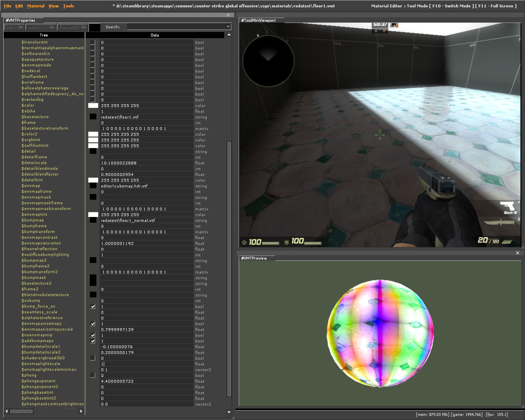This screenshot has height=420, width=525.
Task: Click the $envmap texture browse icon
Action: pos(93,186)
